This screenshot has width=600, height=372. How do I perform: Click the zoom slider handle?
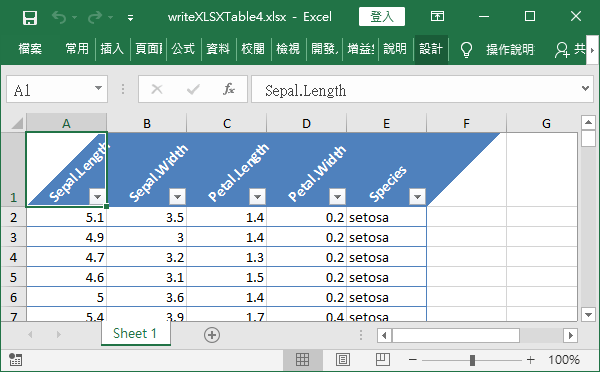click(472, 360)
